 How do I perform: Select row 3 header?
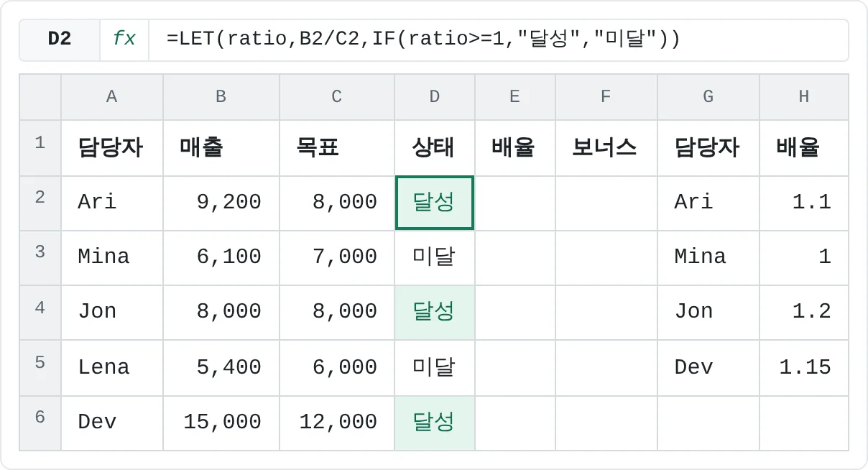click(40, 257)
